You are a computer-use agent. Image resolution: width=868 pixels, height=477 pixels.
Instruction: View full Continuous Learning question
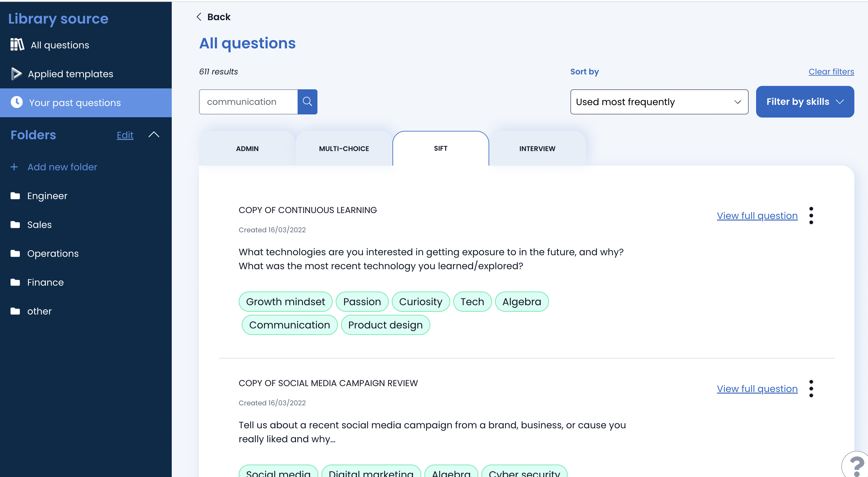[757, 216]
